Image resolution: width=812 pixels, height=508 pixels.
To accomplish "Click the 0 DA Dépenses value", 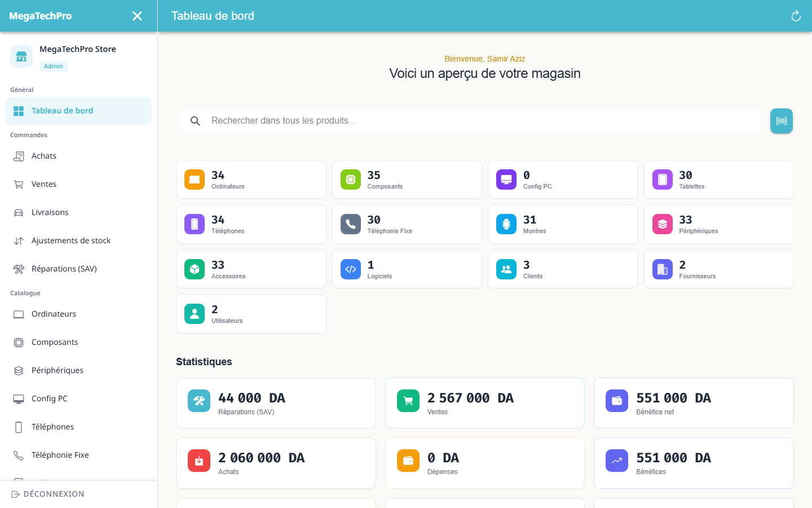I will (x=443, y=458).
